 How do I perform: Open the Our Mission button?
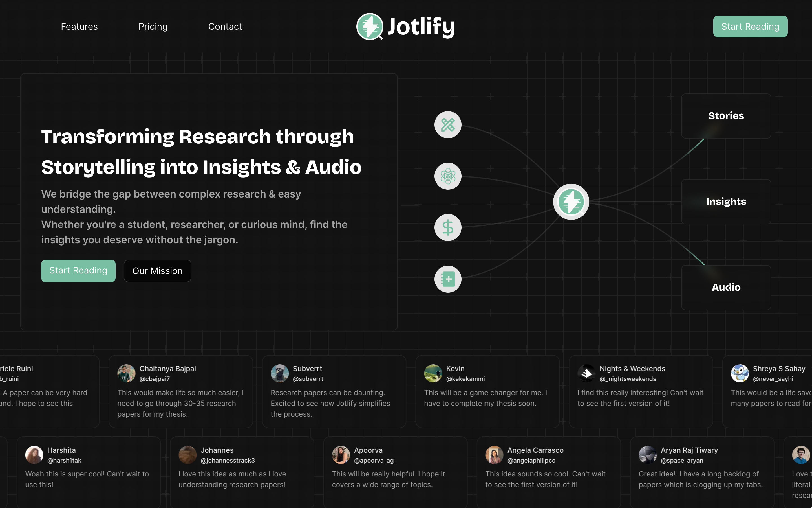point(157,271)
